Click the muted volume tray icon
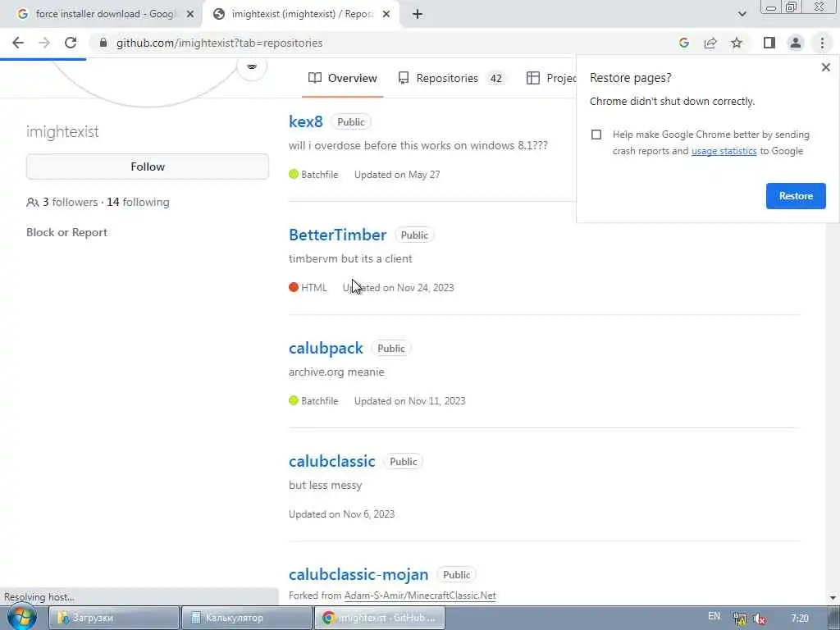 coord(759,619)
